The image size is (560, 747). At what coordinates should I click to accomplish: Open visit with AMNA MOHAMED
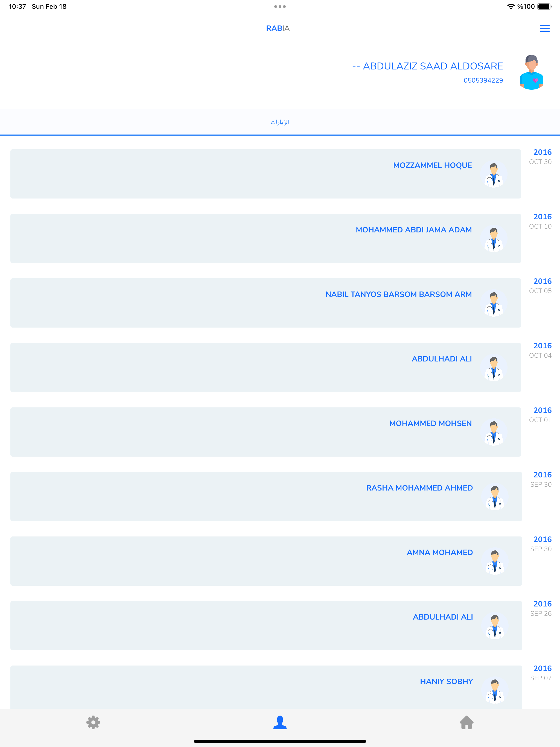pyautogui.click(x=266, y=561)
